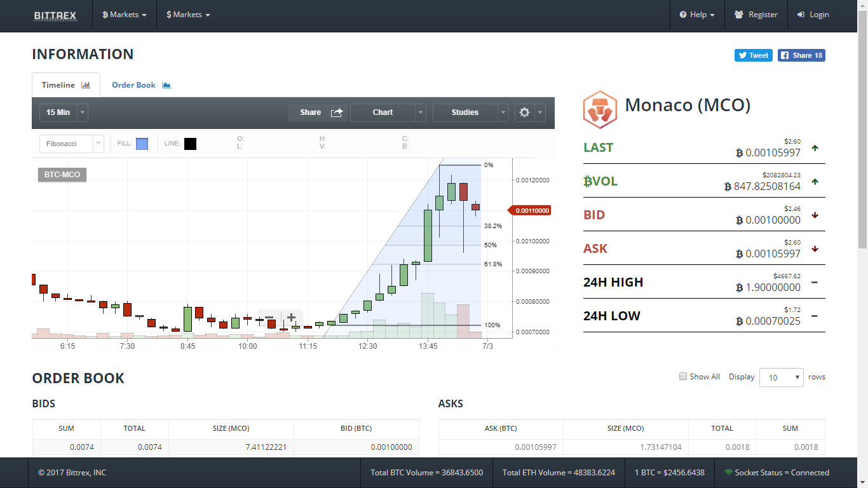Open the Bitcoin Markets dropdown
The height and width of the screenshot is (488, 868).
[x=125, y=15]
